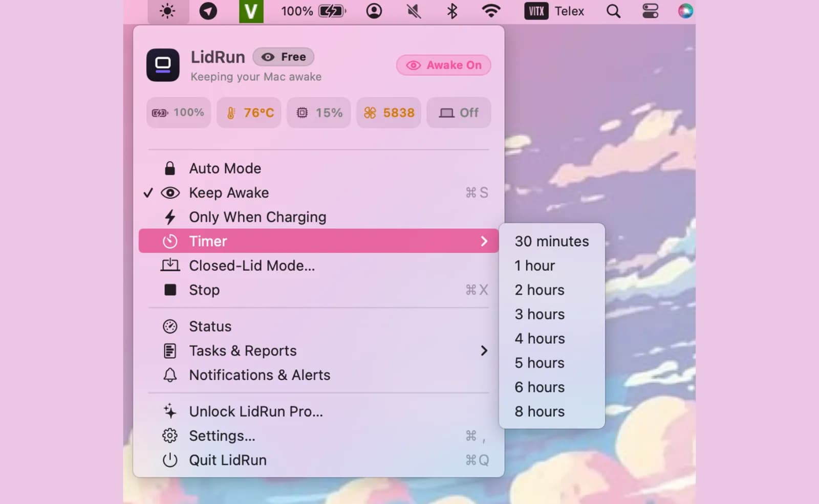The height and width of the screenshot is (504, 819).
Task: Click the Free plan badge
Action: pyautogui.click(x=284, y=57)
